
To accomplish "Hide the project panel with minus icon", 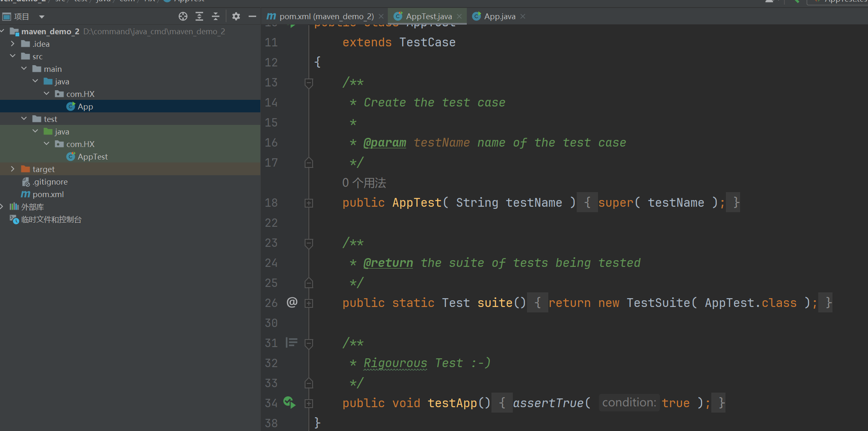I will point(252,16).
